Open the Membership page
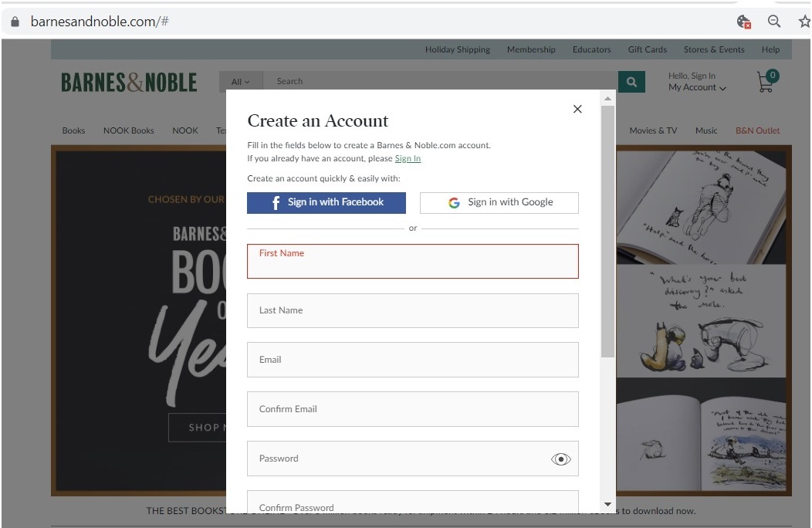This screenshot has height=528, width=812. click(531, 49)
